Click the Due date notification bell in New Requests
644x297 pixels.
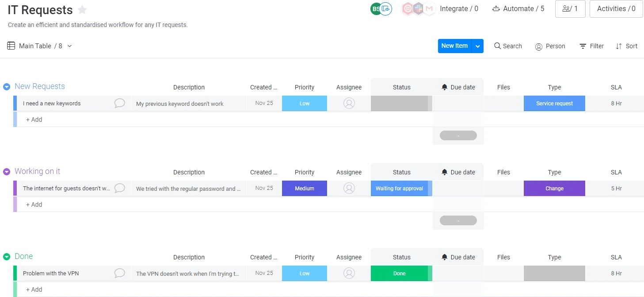pos(444,87)
